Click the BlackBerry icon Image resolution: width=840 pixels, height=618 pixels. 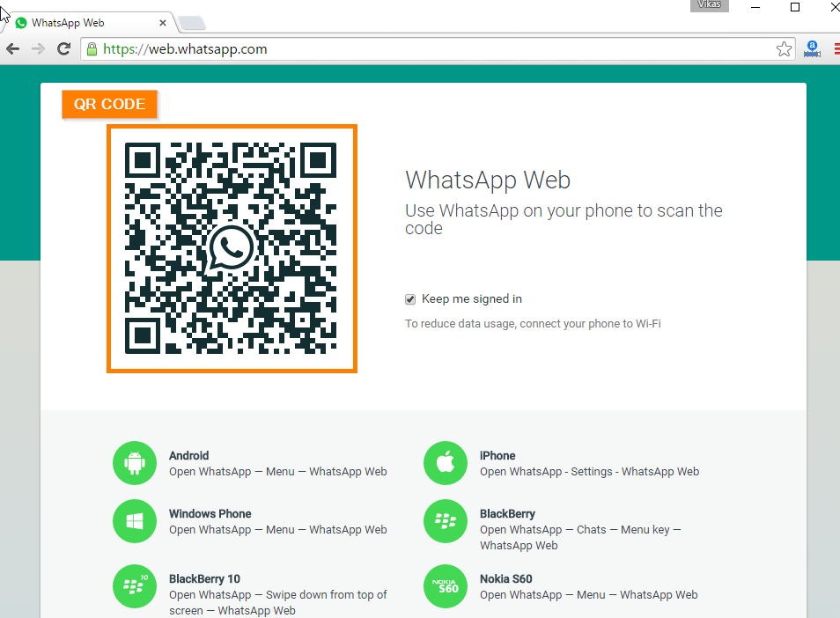pos(446,521)
